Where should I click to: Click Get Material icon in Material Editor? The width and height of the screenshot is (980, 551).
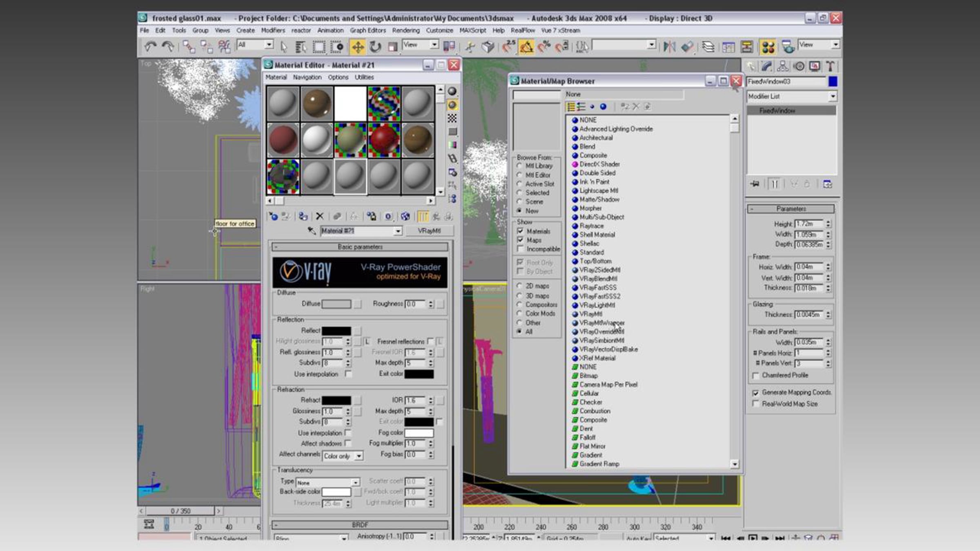(273, 216)
